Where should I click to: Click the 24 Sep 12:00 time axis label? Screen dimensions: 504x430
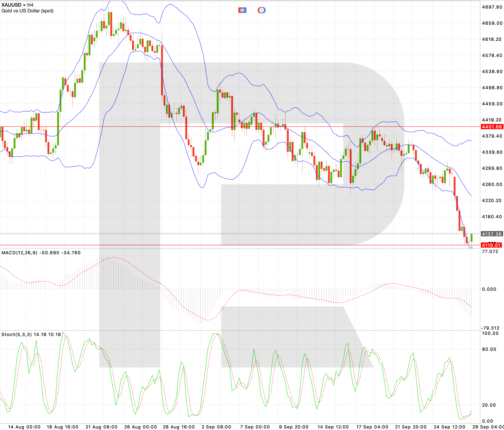tap(449, 427)
